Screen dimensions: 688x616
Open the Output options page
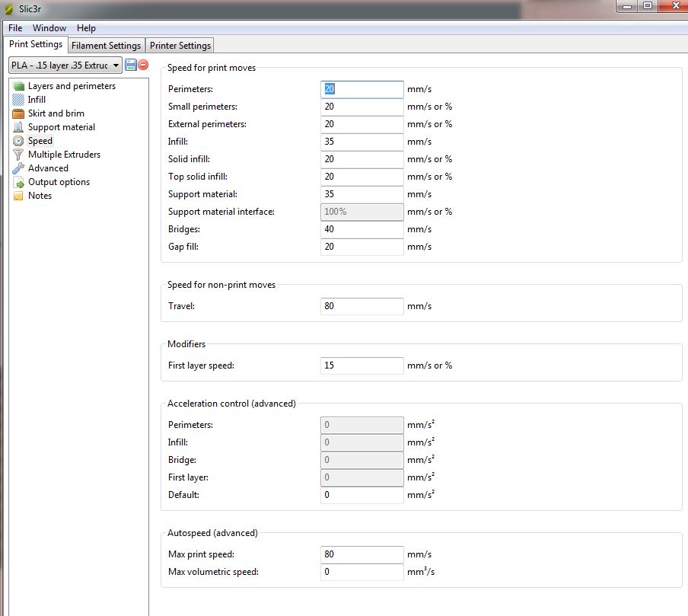pos(59,182)
